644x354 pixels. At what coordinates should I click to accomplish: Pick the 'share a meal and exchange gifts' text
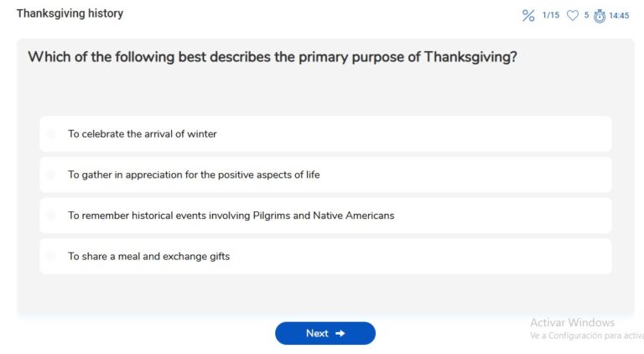coord(148,256)
